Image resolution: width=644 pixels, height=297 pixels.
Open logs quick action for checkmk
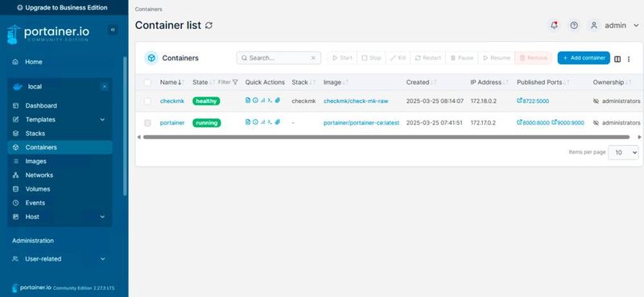pyautogui.click(x=248, y=101)
